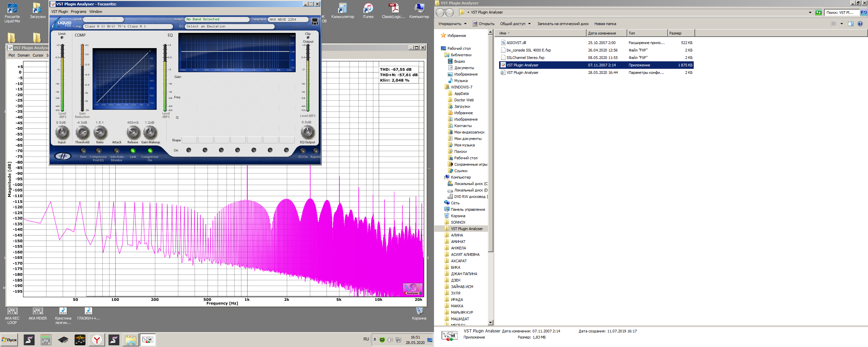868x347 pixels.
Task: Open the ГЛАЗКИ++ MP3 file
Action: click(x=88, y=313)
